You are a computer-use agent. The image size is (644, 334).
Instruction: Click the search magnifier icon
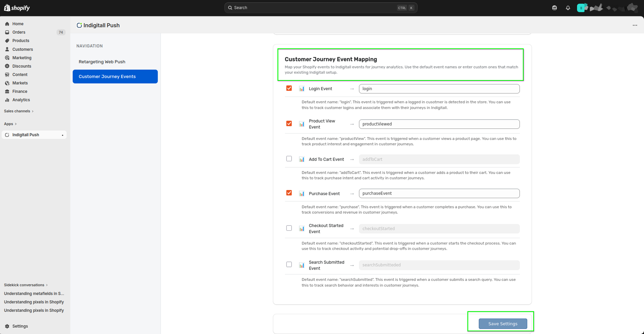pos(230,8)
